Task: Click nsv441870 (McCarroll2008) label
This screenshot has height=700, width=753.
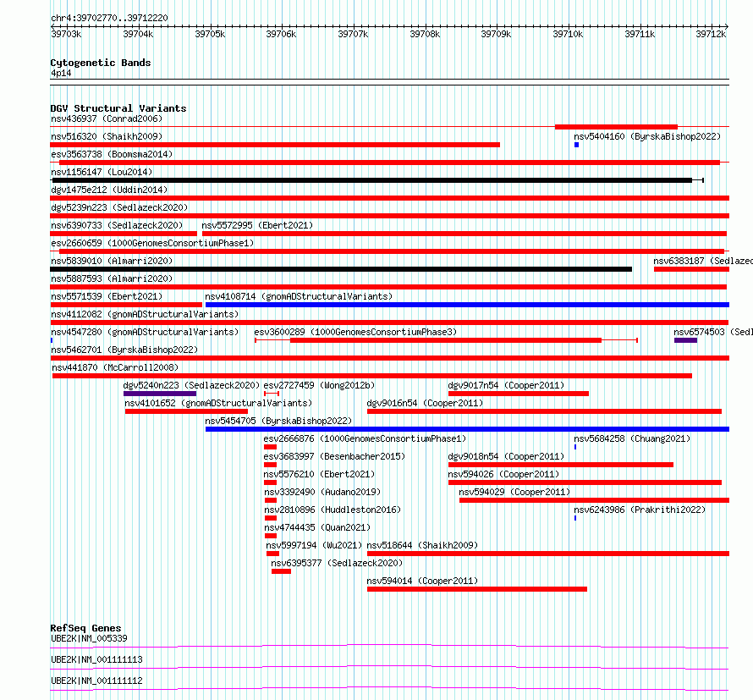Action: (115, 367)
